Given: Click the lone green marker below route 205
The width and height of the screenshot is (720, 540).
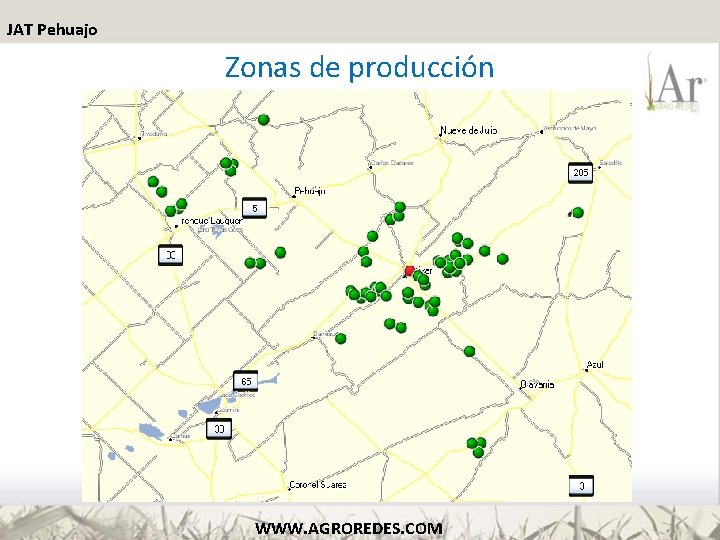Looking at the screenshot, I should (578, 213).
